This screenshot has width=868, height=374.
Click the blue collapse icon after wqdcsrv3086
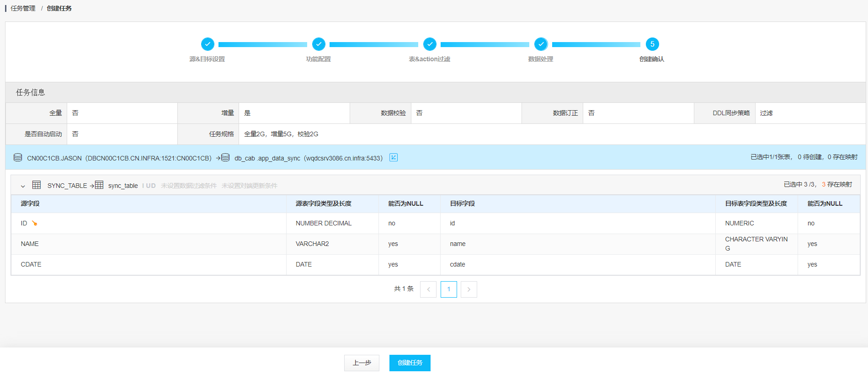pyautogui.click(x=394, y=158)
